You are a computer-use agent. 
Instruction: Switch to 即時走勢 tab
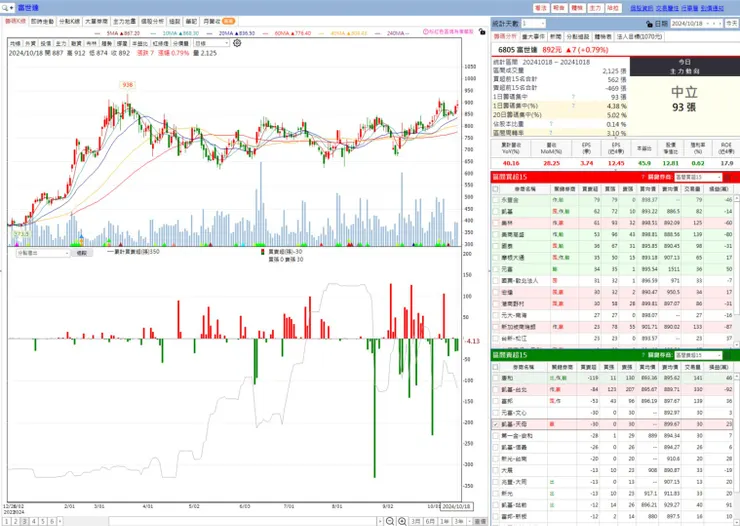pyautogui.click(x=42, y=22)
